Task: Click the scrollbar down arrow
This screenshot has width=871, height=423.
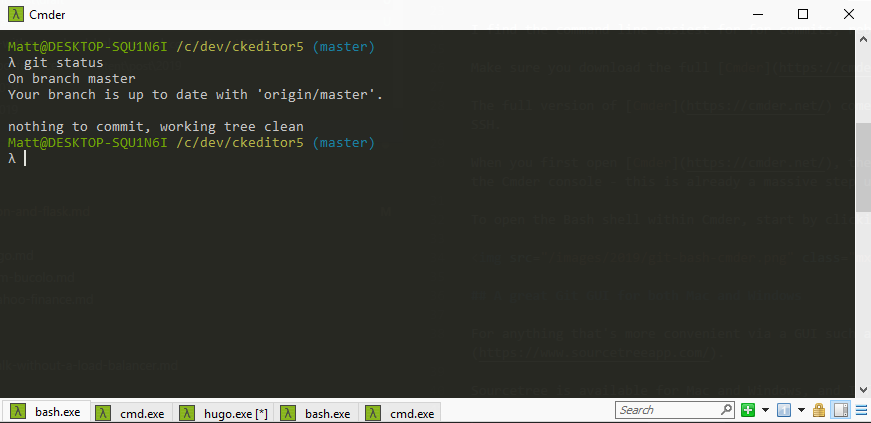Action: 863,390
